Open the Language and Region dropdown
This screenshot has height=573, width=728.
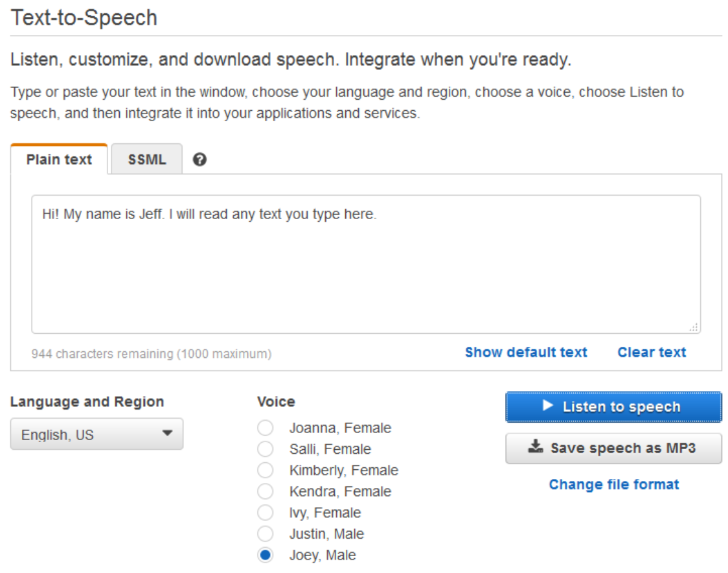point(97,434)
